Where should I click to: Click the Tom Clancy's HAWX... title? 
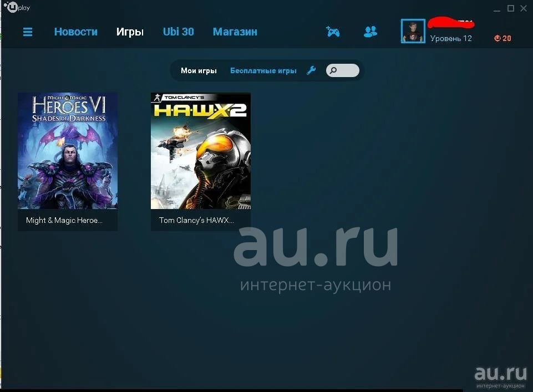pos(196,220)
